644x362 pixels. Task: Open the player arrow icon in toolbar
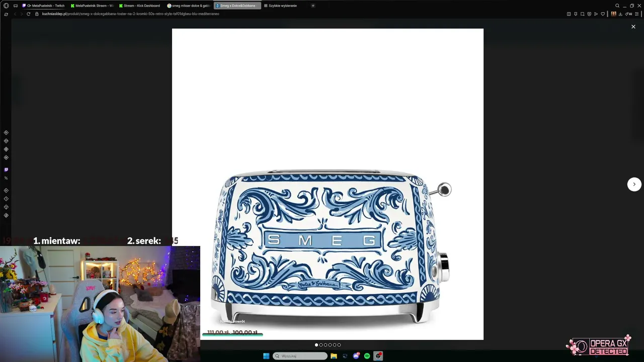tap(596, 14)
